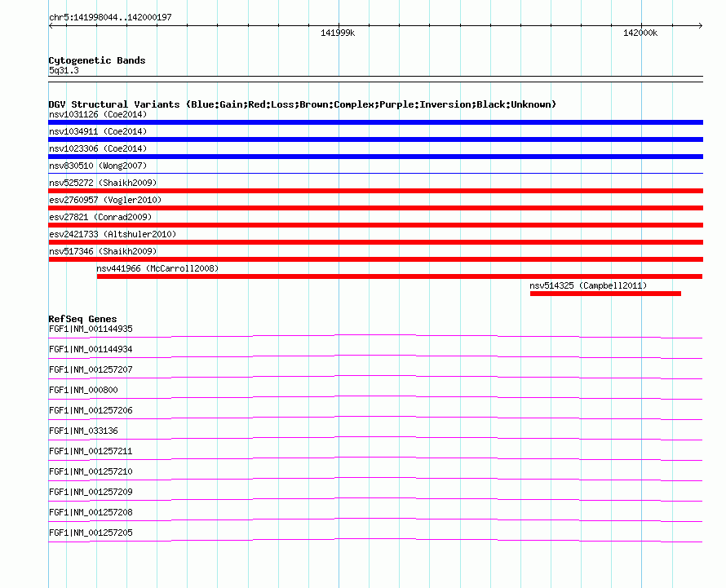Image resolution: width=726 pixels, height=588 pixels.
Task: Click the right arrow of the coordinate ruler
Action: (x=700, y=26)
